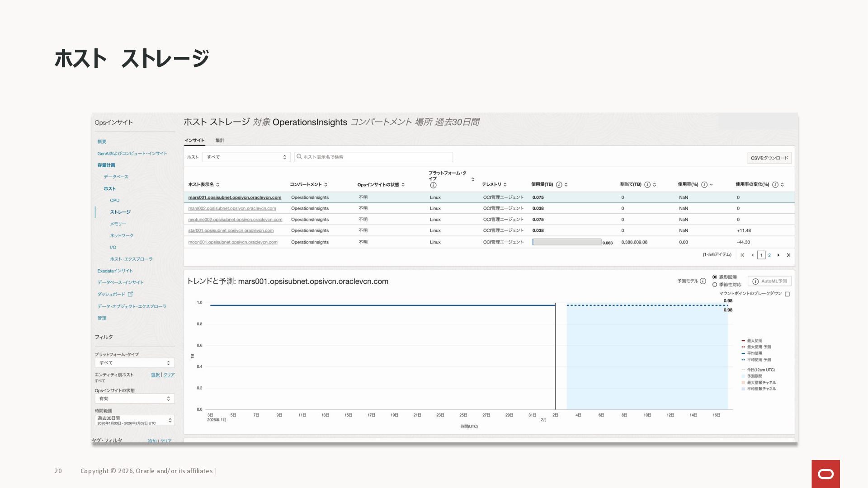Open the 時間範囲 過去30日間 dropdown
Image resolution: width=868 pixels, height=488 pixels.
[135, 420]
